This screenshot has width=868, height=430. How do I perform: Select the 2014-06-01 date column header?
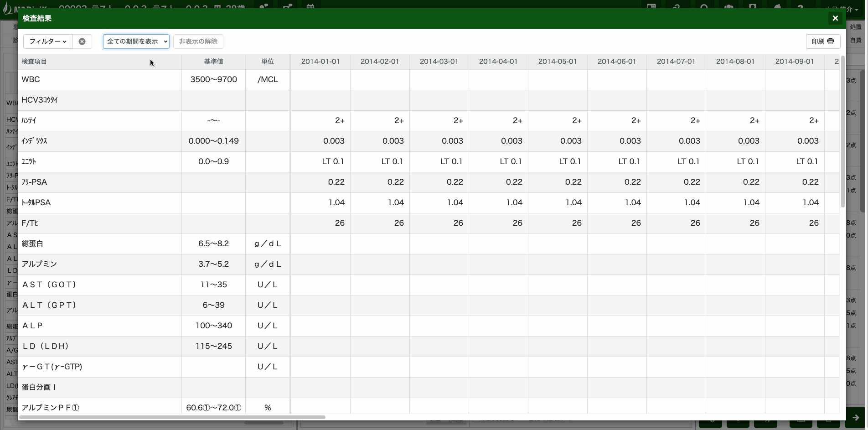point(617,62)
